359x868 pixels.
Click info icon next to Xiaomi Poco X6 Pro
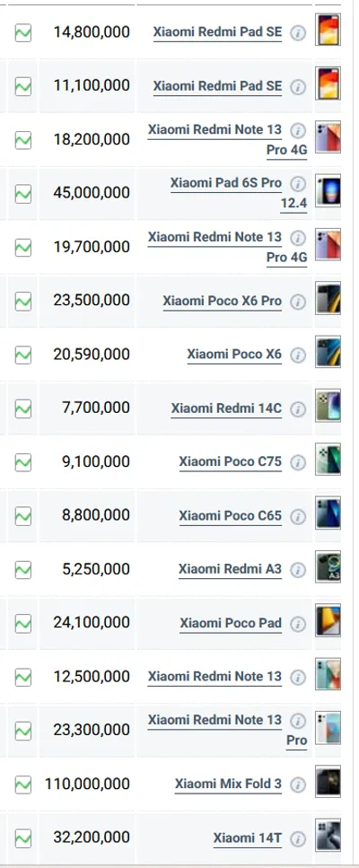coord(298,302)
